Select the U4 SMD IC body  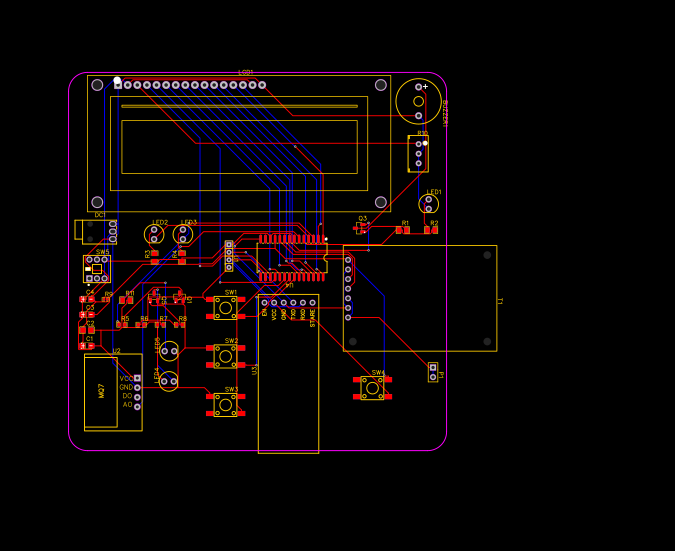click(x=292, y=258)
